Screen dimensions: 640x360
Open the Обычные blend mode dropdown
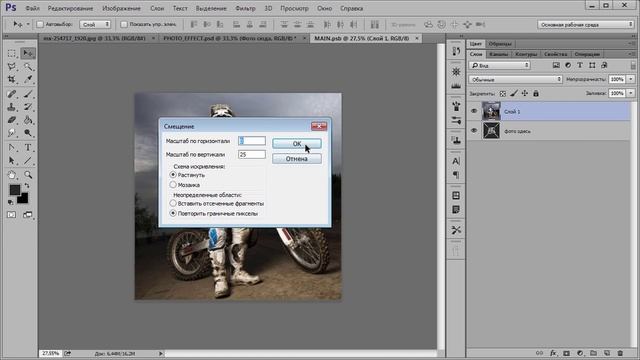[x=516, y=80]
